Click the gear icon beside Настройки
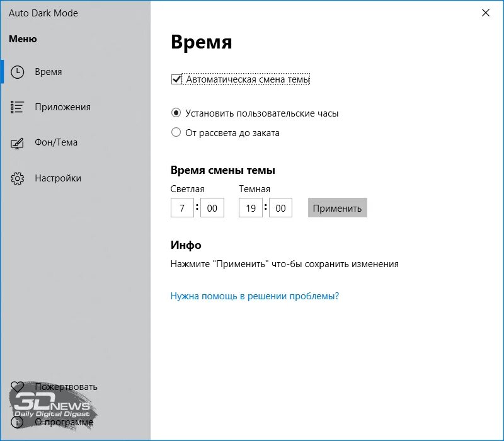The image size is (504, 441). pos(18,178)
